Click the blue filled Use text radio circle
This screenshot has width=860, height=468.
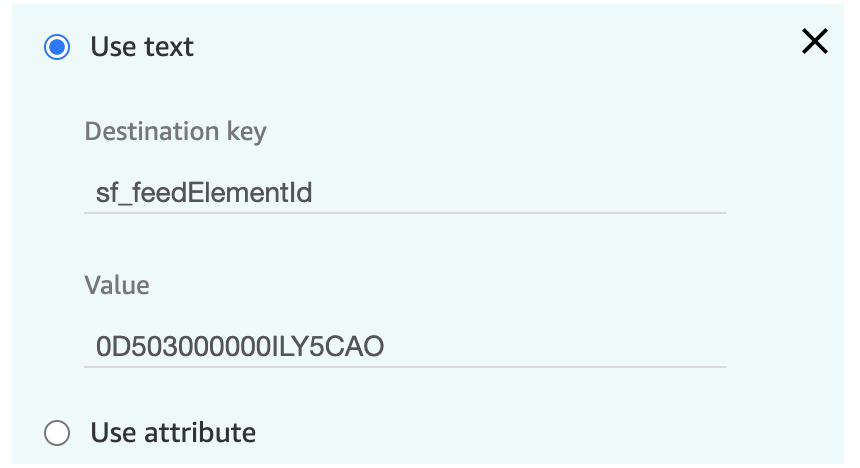[57, 47]
